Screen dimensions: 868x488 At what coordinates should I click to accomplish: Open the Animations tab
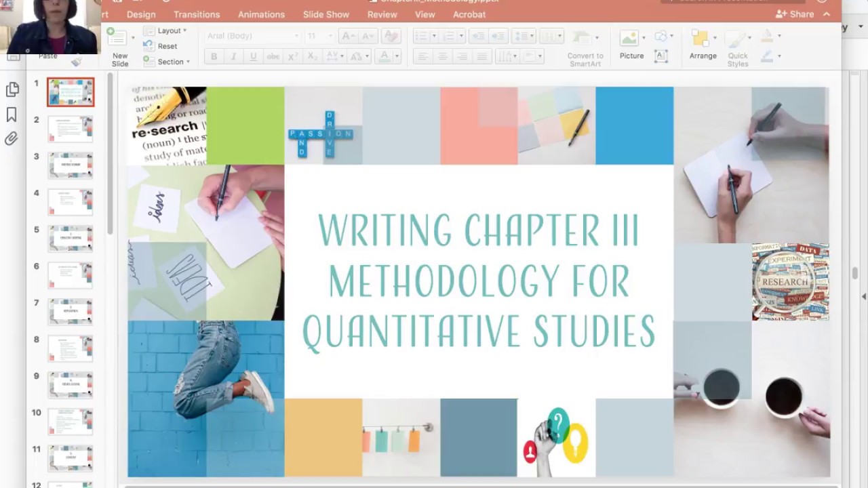(261, 14)
